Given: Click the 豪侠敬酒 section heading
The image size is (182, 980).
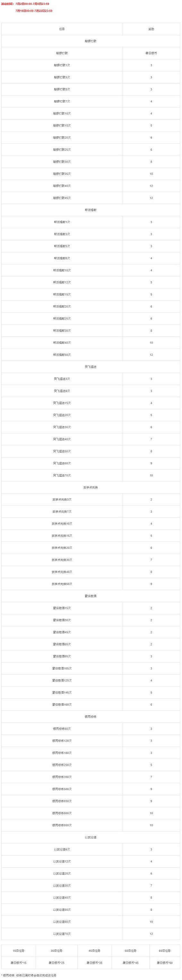Looking at the screenshot, I should tap(91, 596).
